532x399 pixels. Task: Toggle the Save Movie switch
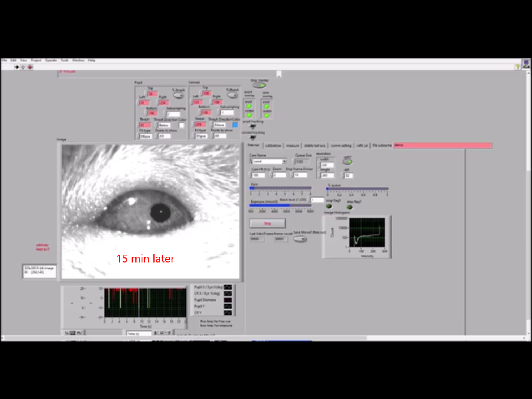(300, 239)
